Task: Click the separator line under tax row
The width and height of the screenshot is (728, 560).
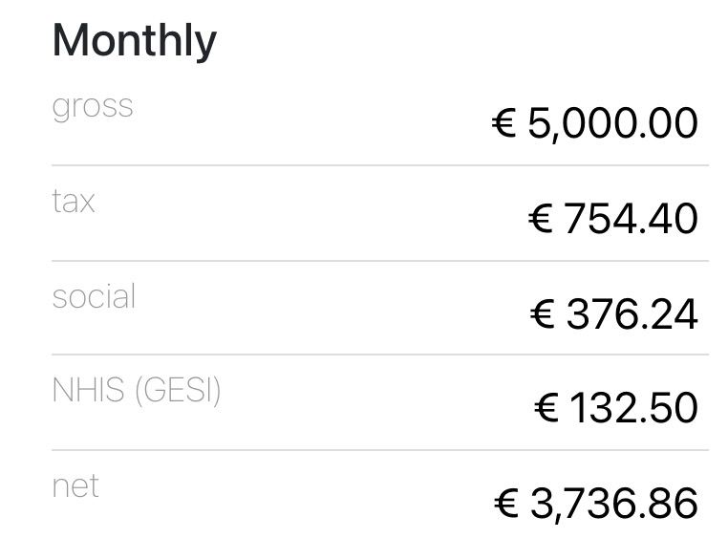Action: (x=380, y=260)
